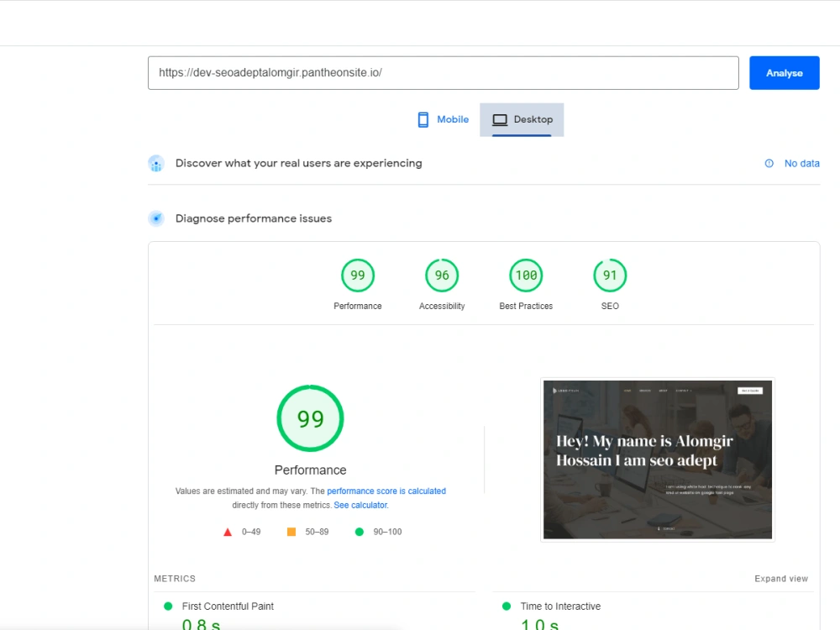840x630 pixels.
Task: Jump to Accessibility score gauge 96
Action: (x=442, y=276)
